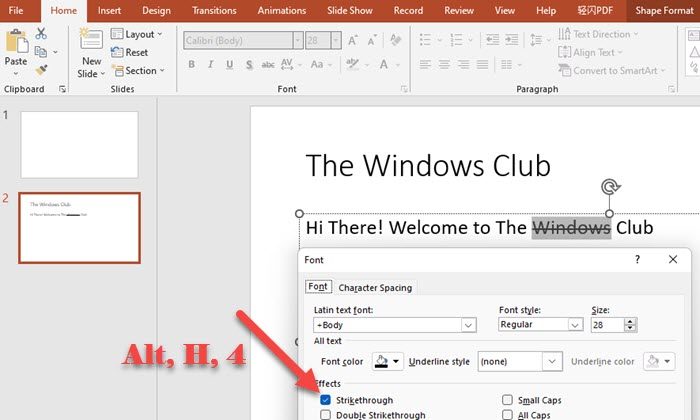Screen dimensions: 700x420
Task: Switch to Character Spacing tab
Action: [x=375, y=287]
